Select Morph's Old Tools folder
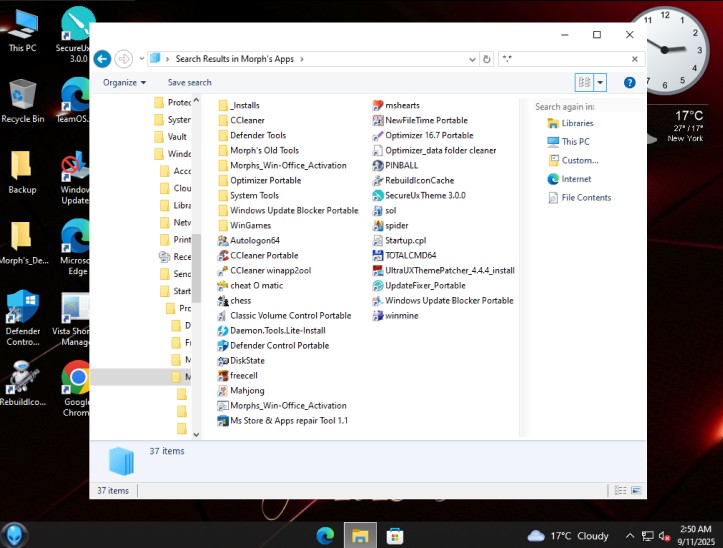 [x=258, y=150]
